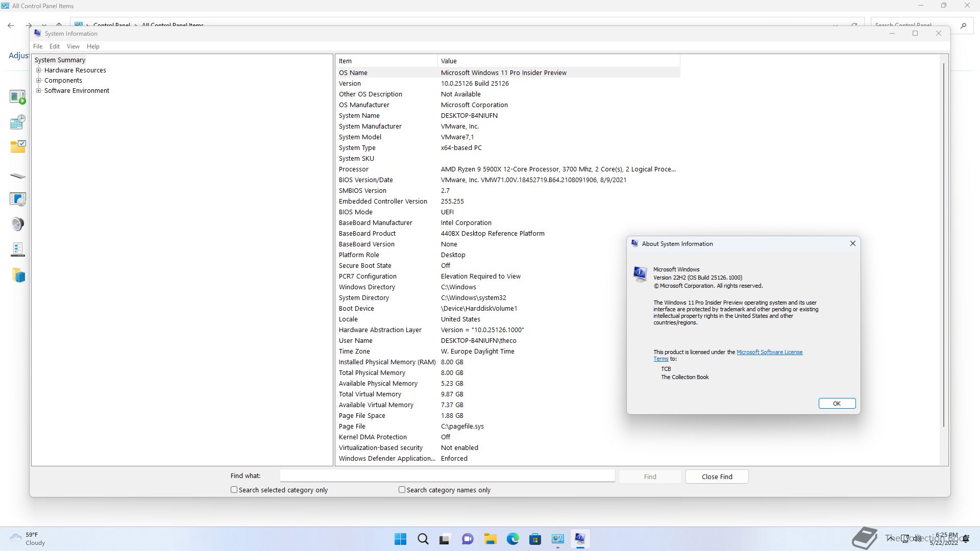Screen dimensions: 980x551
Task: Go back in Control Panel window
Action: [x=11, y=25]
